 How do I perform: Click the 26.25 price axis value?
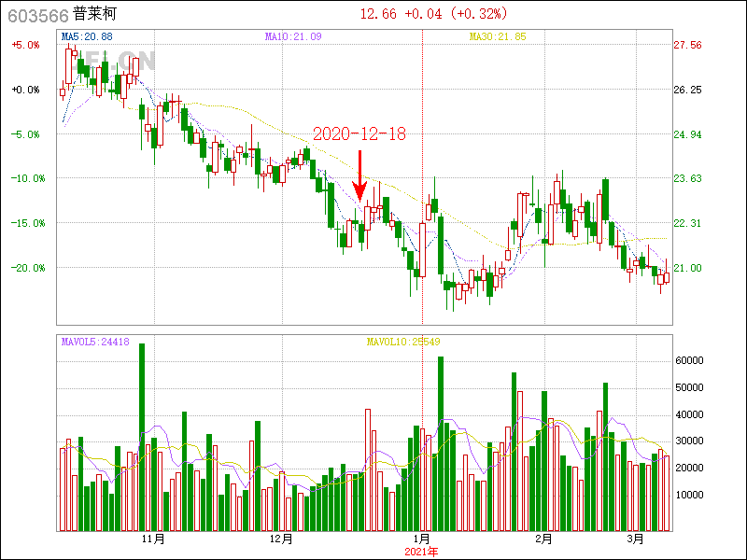tap(687, 90)
